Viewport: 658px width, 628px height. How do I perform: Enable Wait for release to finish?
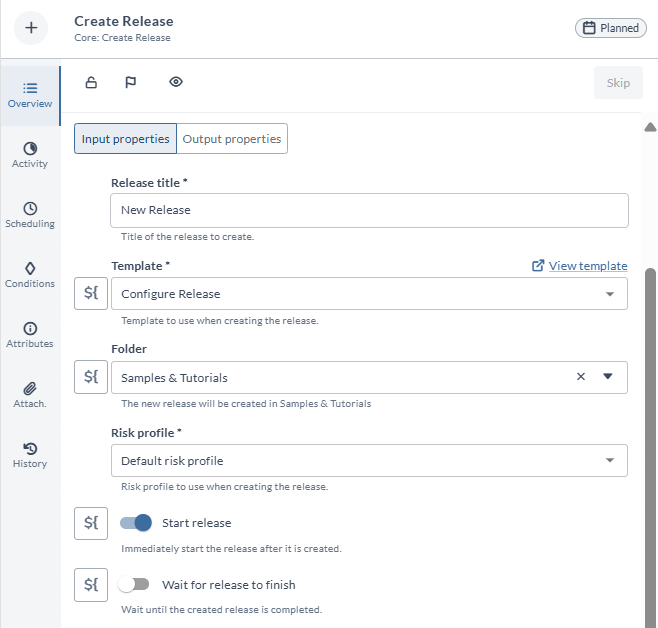point(133,585)
